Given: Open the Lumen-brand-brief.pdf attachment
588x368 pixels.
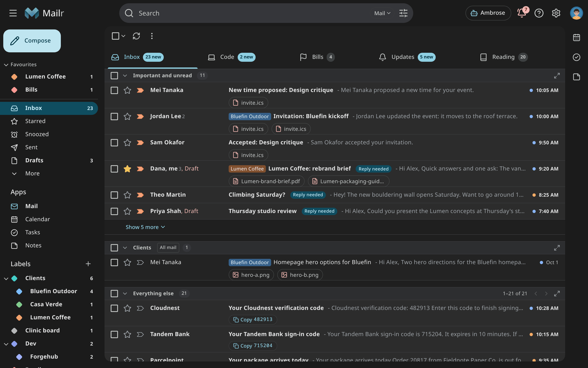Looking at the screenshot, I should pyautogui.click(x=267, y=181).
